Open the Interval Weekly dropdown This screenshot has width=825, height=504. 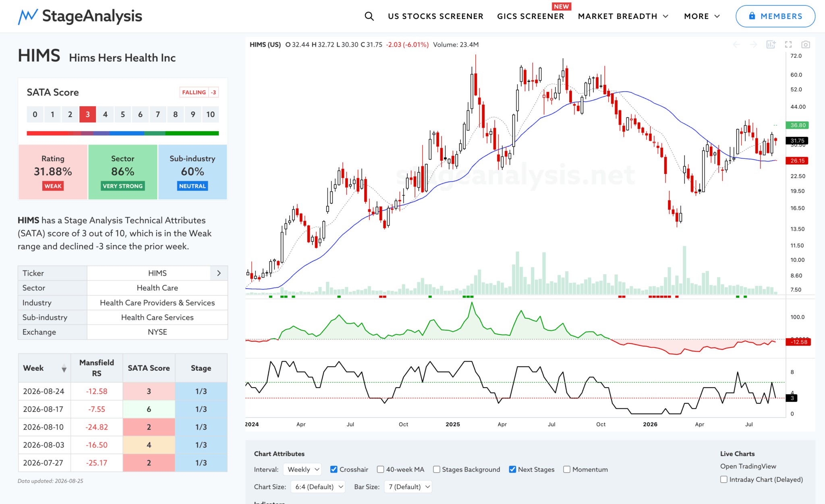pos(302,469)
